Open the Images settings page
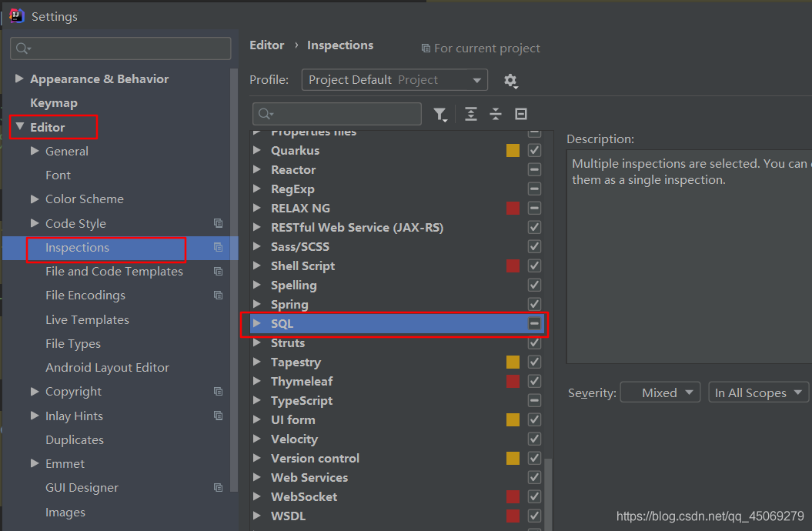The height and width of the screenshot is (531, 812). tap(65, 512)
